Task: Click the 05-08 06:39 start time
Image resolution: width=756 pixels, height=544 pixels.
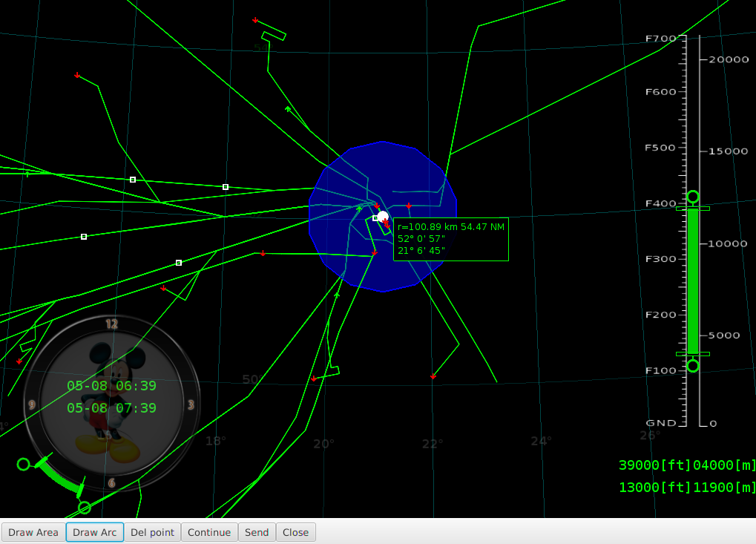Action: pos(111,386)
